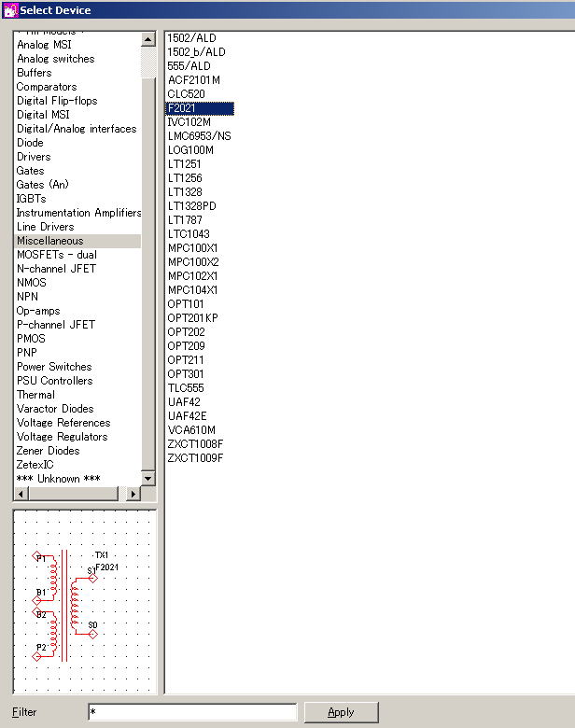Select device LTC1043

pos(189,234)
